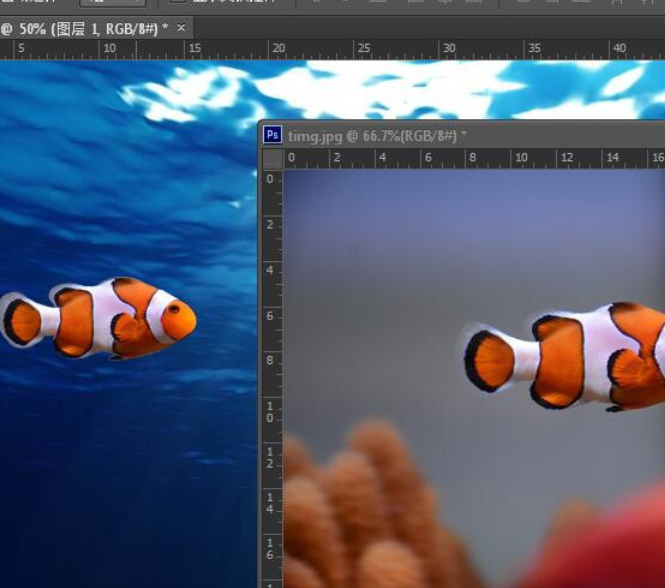Focus the timg.jpg @ 66.7% title bar
The width and height of the screenshot is (665, 588).
click(462, 136)
